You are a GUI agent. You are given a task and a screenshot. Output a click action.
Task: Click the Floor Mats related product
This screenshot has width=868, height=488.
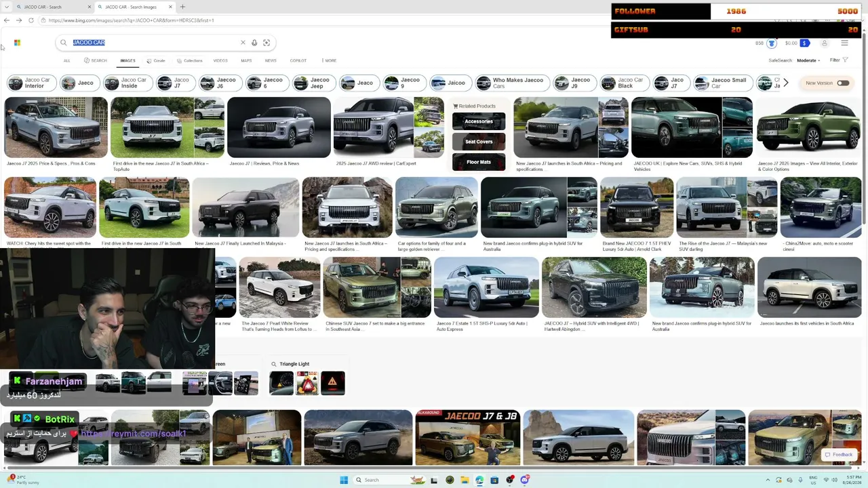click(x=479, y=162)
